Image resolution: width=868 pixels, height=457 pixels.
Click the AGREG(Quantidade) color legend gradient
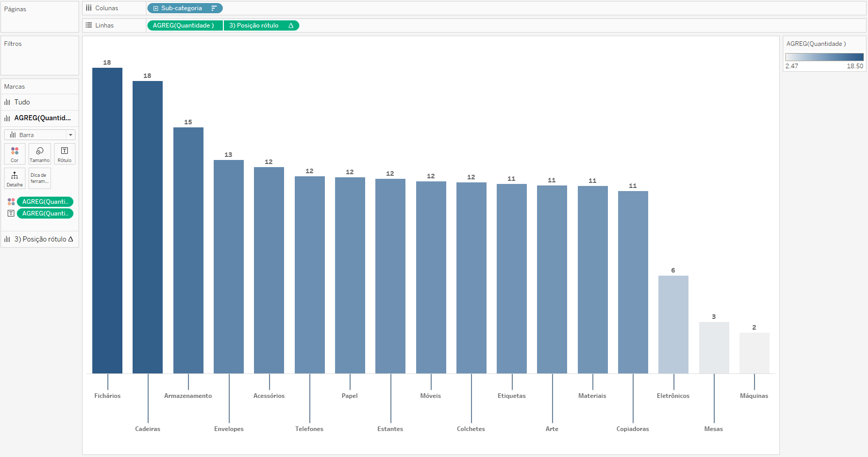point(824,57)
